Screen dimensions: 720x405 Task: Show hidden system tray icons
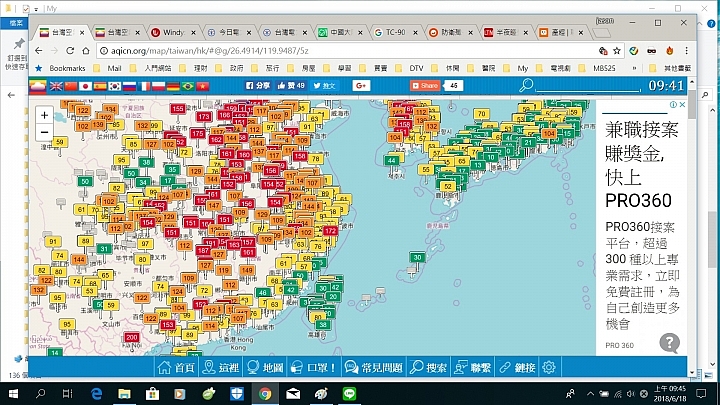[591, 394]
